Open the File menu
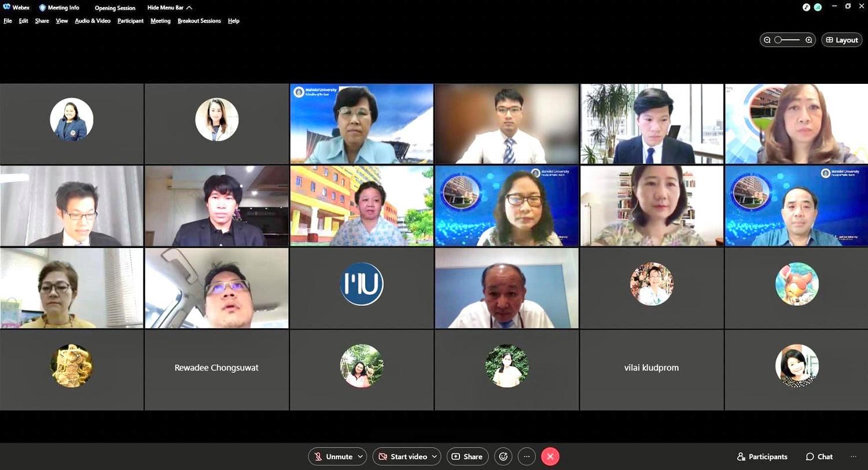Image resolution: width=868 pixels, height=470 pixels. pyautogui.click(x=8, y=21)
